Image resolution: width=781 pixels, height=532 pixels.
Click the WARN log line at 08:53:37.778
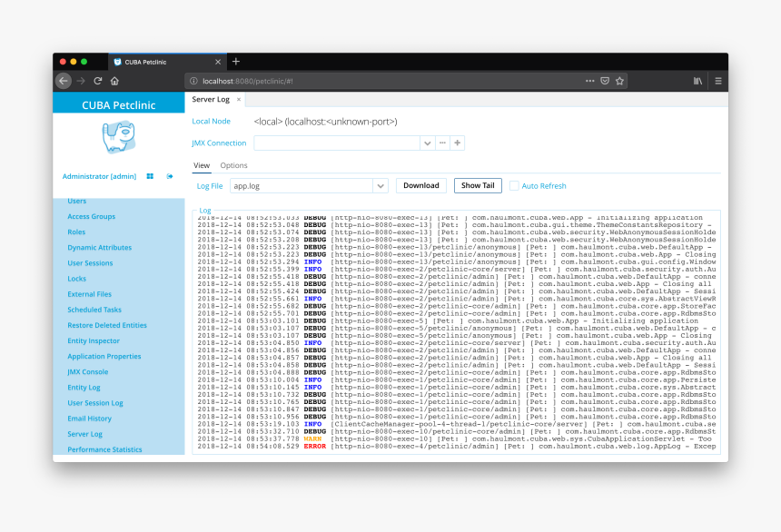click(x=456, y=438)
